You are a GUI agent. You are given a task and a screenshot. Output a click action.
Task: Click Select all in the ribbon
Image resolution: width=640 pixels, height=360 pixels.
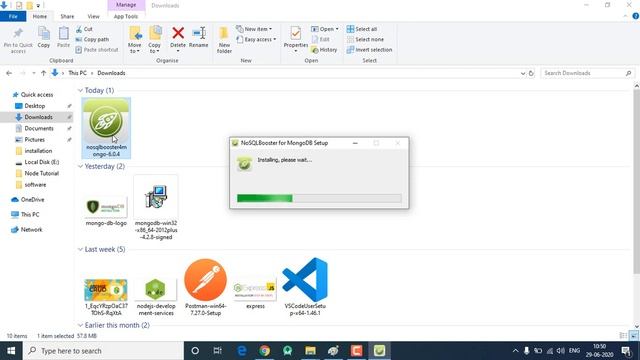tap(362, 29)
